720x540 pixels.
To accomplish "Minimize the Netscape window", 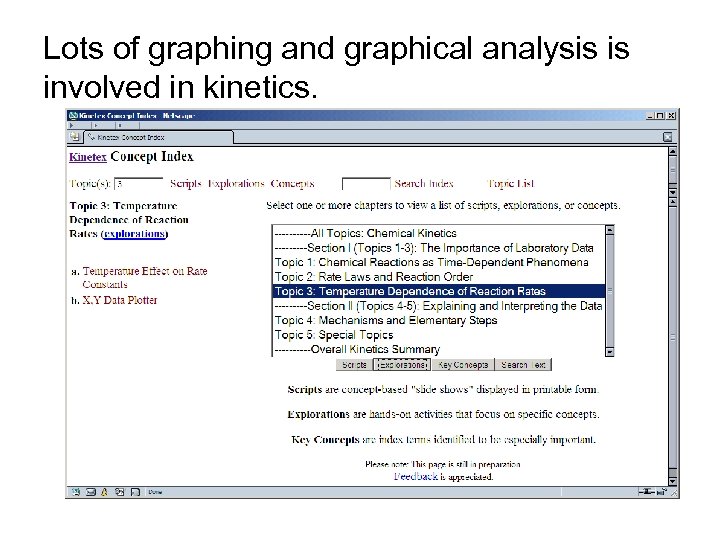I will click(x=650, y=116).
